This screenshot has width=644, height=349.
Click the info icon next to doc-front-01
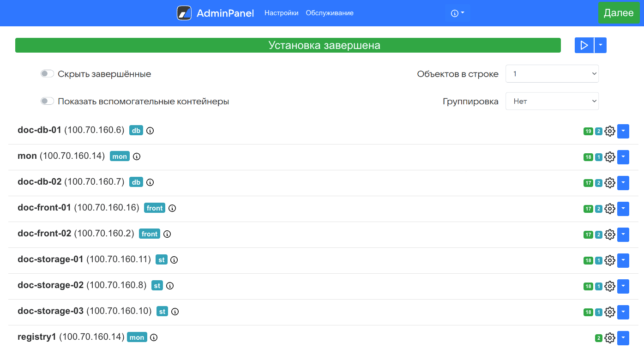pos(172,208)
